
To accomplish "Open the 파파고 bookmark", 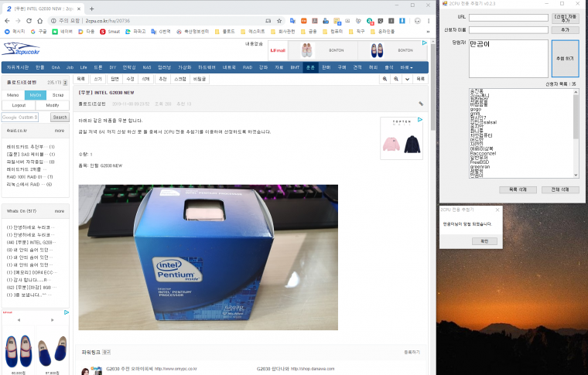I will [x=135, y=32].
